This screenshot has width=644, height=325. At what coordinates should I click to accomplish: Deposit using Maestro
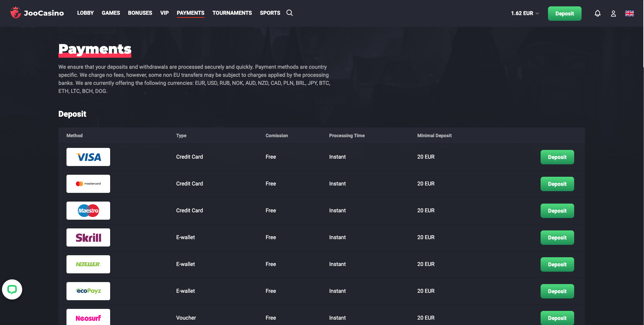[557, 211]
